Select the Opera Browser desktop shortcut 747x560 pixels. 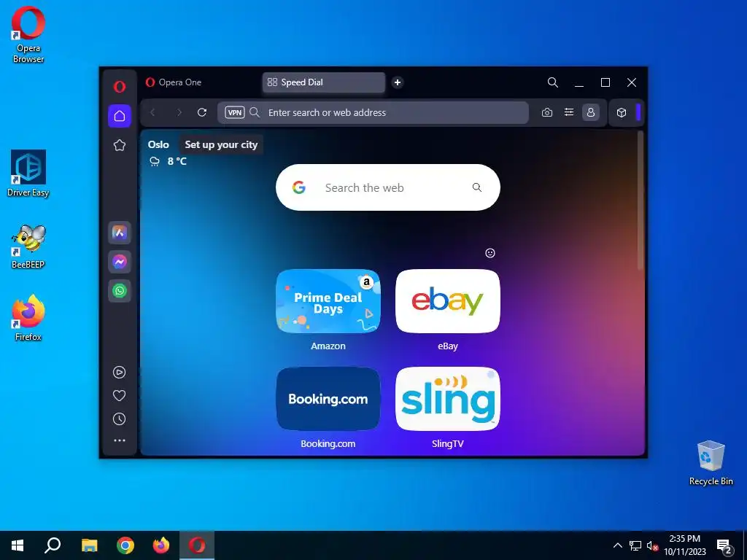[x=28, y=34]
